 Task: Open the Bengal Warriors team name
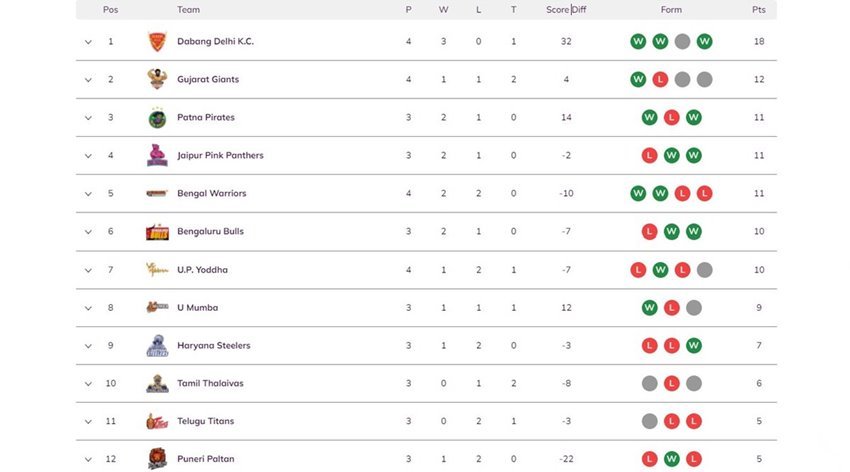[211, 194]
